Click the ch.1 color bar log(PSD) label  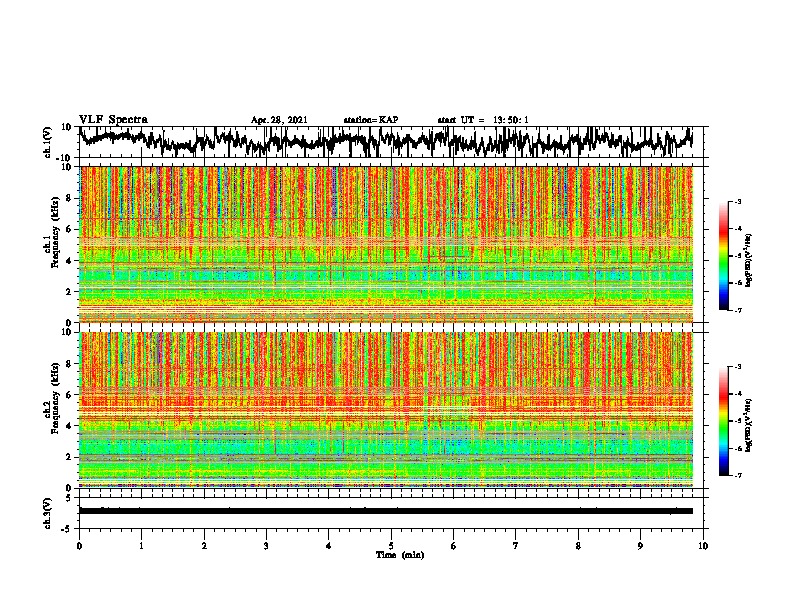point(749,260)
